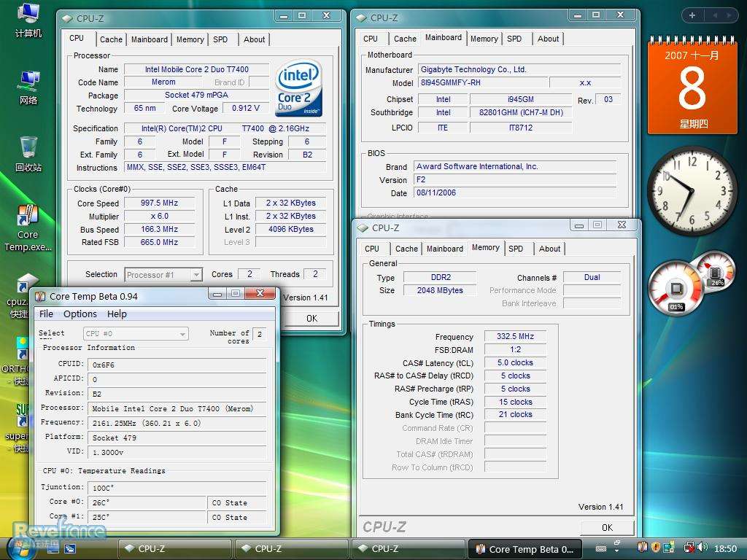Select Cache tab in the CPU window

click(x=111, y=39)
